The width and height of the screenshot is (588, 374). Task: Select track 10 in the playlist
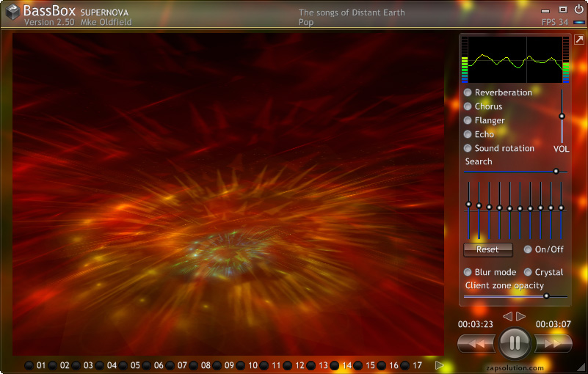[x=241, y=365]
